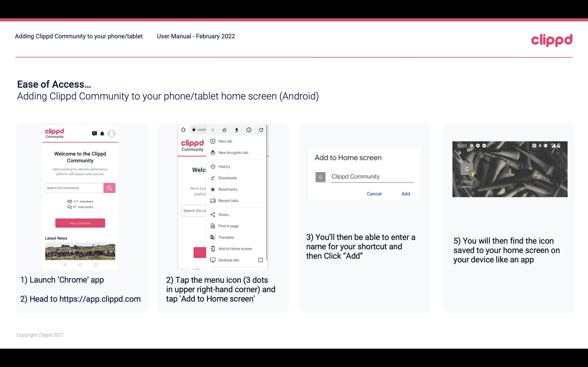Click the search icon in community search bar
588x367 pixels.
(x=109, y=188)
